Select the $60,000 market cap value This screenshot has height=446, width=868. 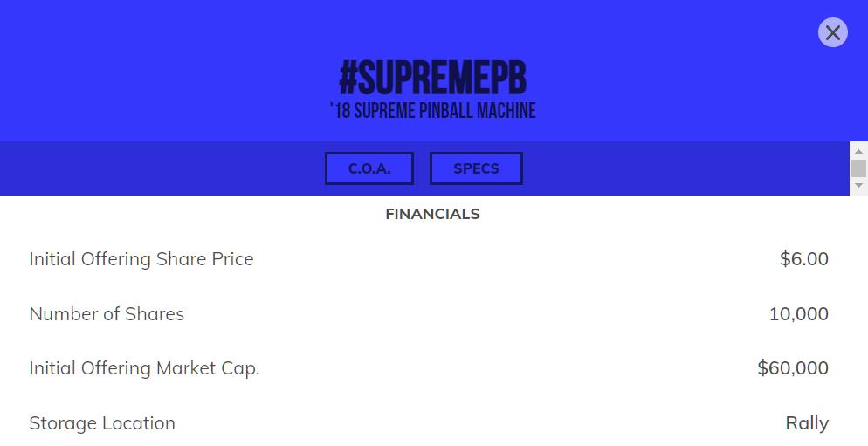coord(792,368)
